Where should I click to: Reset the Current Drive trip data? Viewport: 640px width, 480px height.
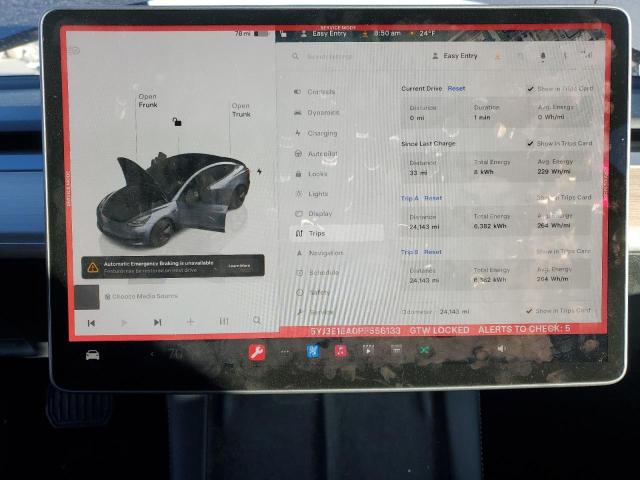pyautogui.click(x=456, y=88)
